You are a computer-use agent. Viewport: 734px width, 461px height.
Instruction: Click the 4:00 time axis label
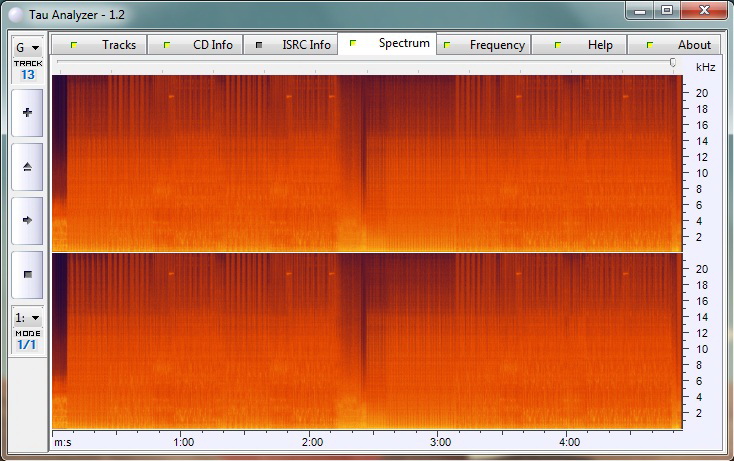click(569, 442)
